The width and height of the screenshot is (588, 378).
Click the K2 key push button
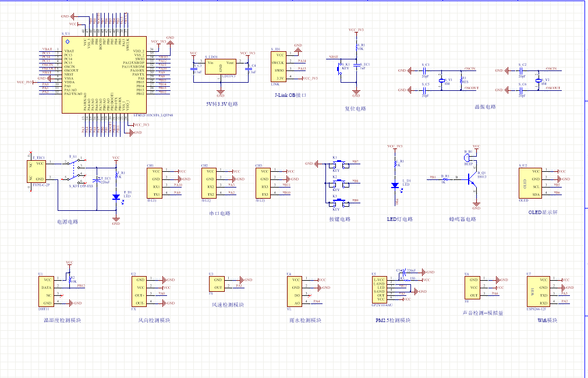337,182
